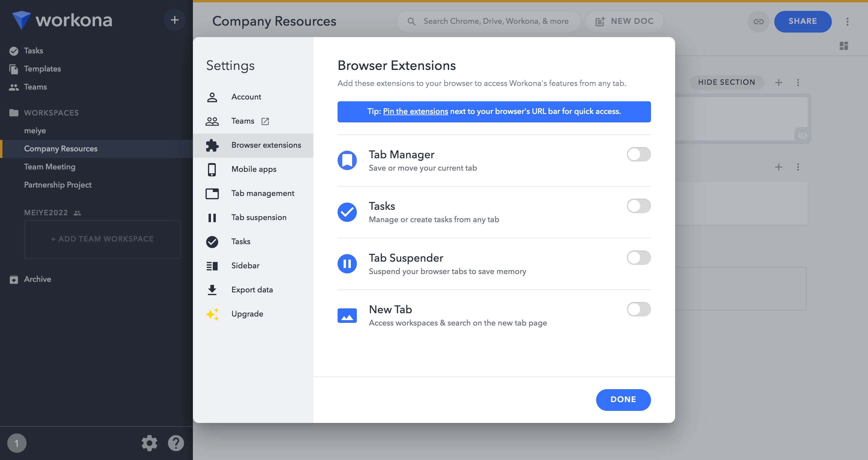This screenshot has height=460, width=868.
Task: Click the team members icon beside MEIYE2022
Action: pyautogui.click(x=77, y=213)
